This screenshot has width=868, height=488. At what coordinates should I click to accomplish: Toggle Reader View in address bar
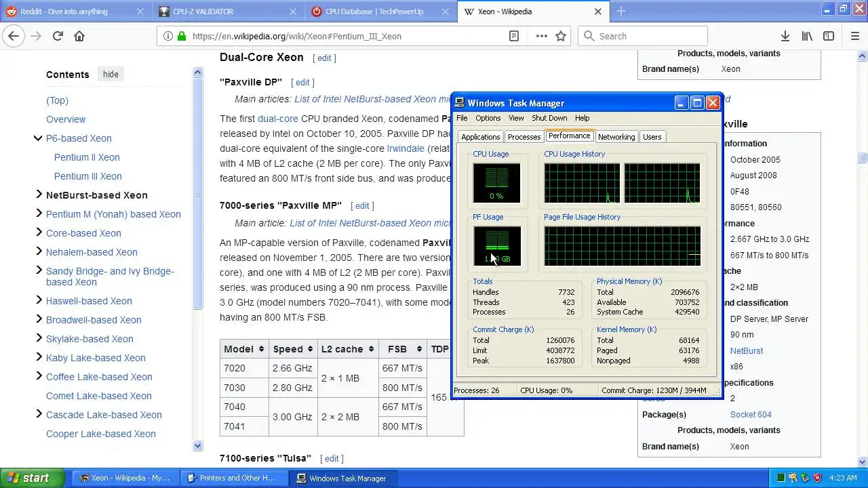tap(514, 36)
